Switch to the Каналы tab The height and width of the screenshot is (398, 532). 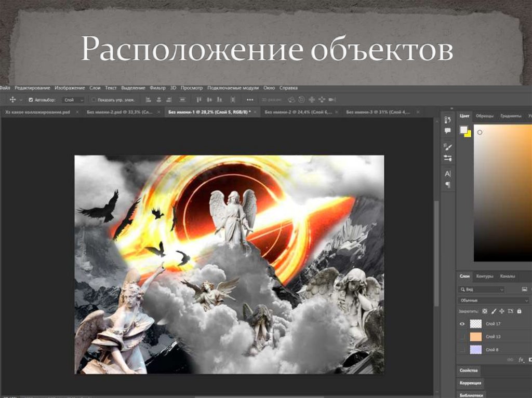coord(508,276)
